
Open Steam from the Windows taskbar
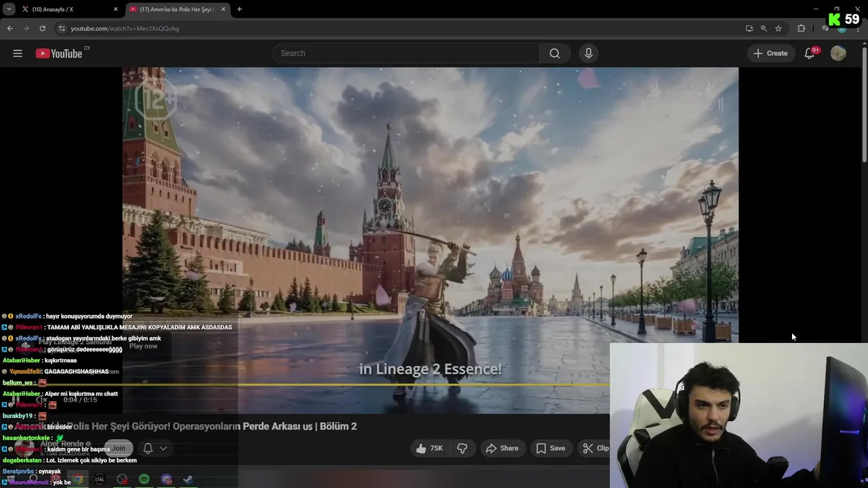pos(188,479)
